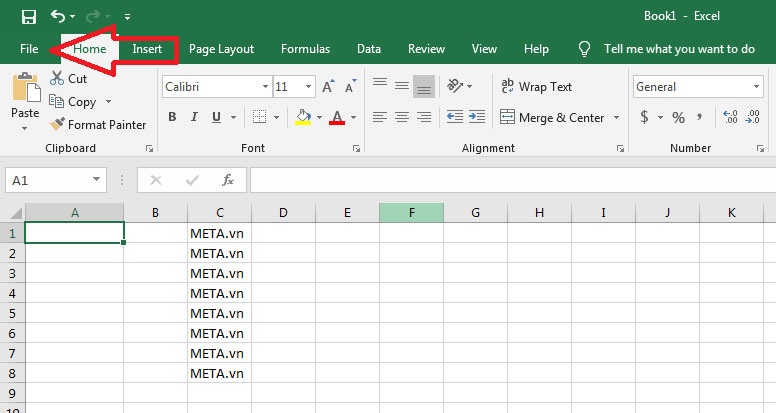Select Bottom Align icon
Screen dimensions: 776x413
point(424,87)
